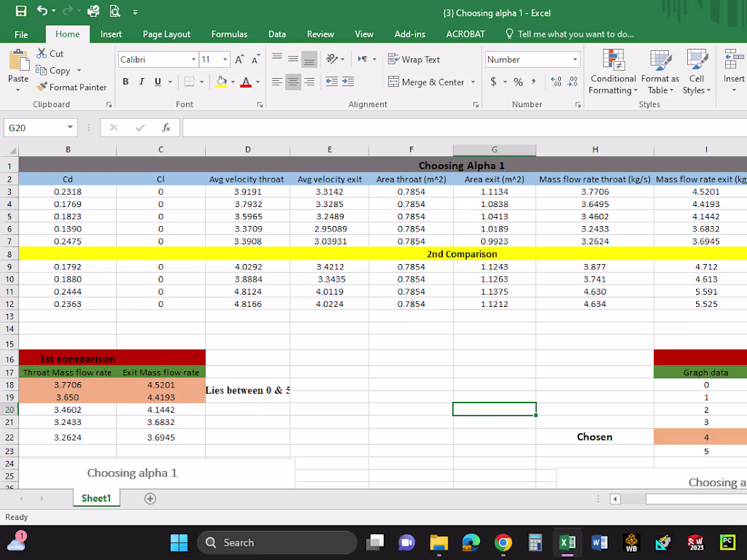Toggle Italic formatting
The image size is (747, 560).
tap(142, 82)
